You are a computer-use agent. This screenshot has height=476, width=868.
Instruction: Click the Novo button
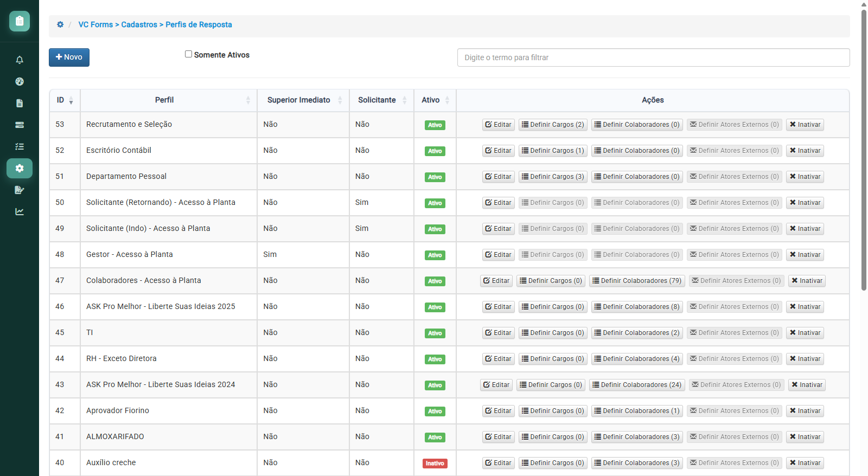69,57
